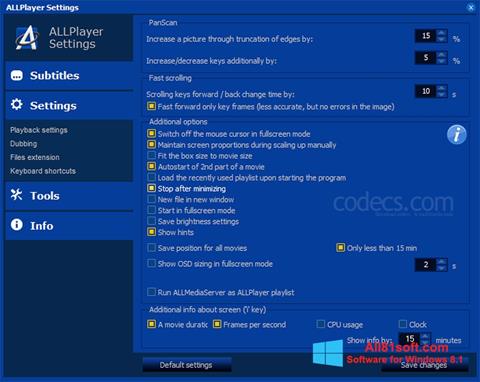Adjust scrolling keys time stepper arrows
The image size is (480, 382).
[x=442, y=91]
